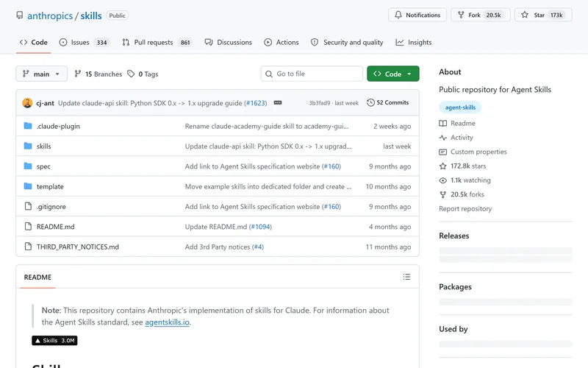Image resolution: width=588 pixels, height=368 pixels.
Task: Open the Issues tab
Action: (83, 43)
